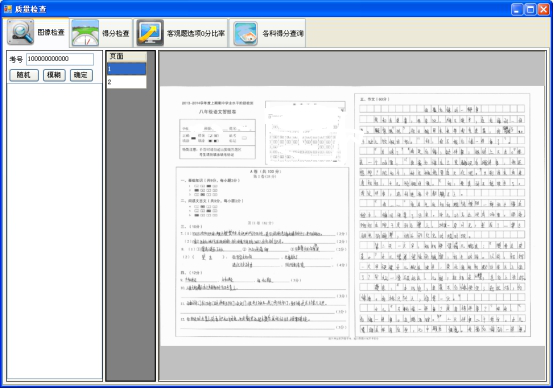554x389 pixels.
Task: Minimize the 质量检查 window
Action: click(x=517, y=9)
